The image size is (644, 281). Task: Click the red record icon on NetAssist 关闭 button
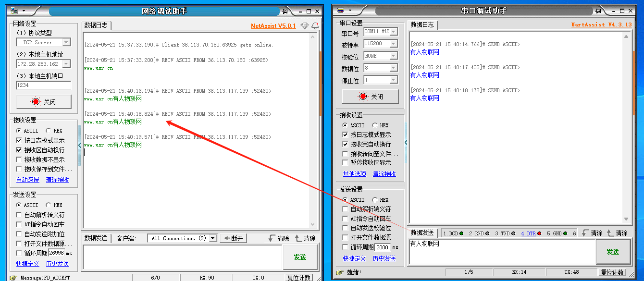[36, 102]
